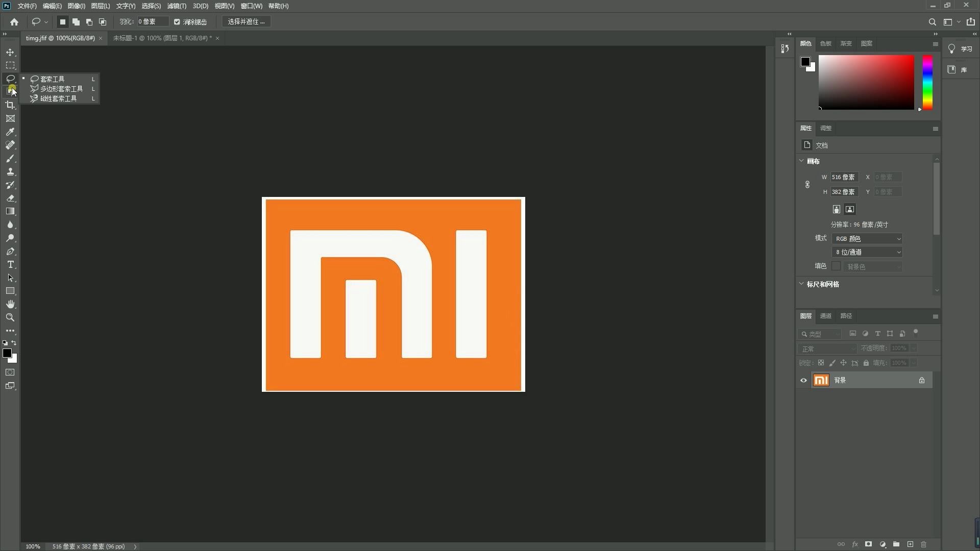The width and height of the screenshot is (980, 551).
Task: Select the Horizontal Type tool
Action: [10, 264]
